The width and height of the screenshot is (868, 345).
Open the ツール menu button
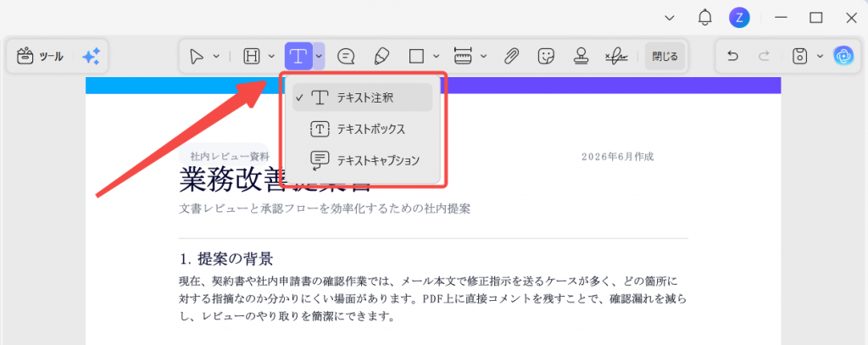40,56
